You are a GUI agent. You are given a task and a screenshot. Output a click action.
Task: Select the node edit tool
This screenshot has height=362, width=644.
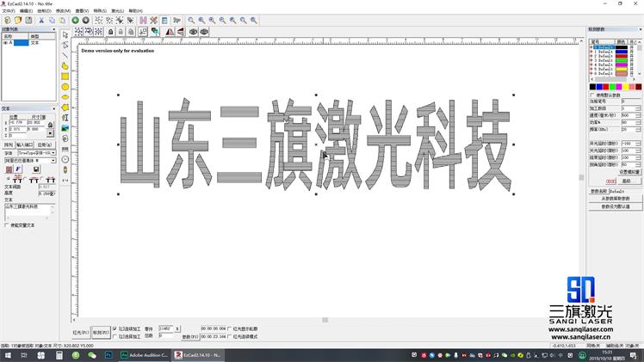click(65, 45)
